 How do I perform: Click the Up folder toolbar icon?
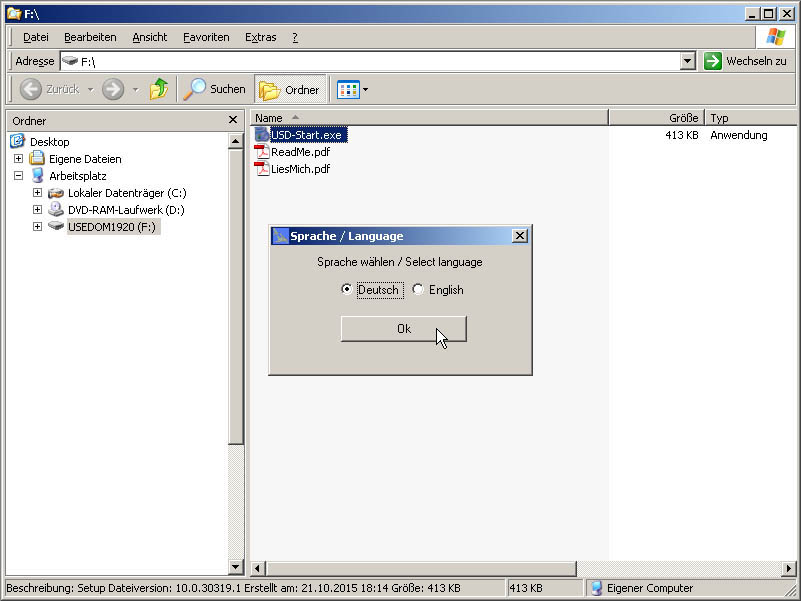coord(158,89)
